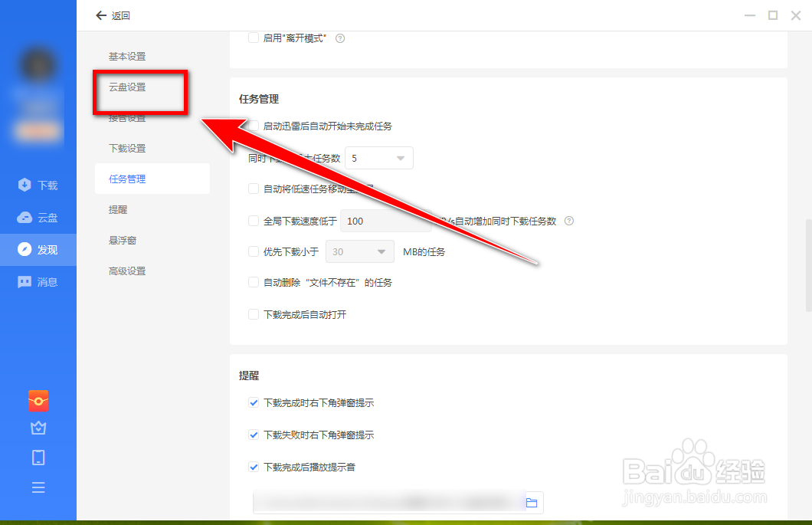The width and height of the screenshot is (812, 525).
Task: Click the folder browse icon for prompt sound
Action: 532,502
